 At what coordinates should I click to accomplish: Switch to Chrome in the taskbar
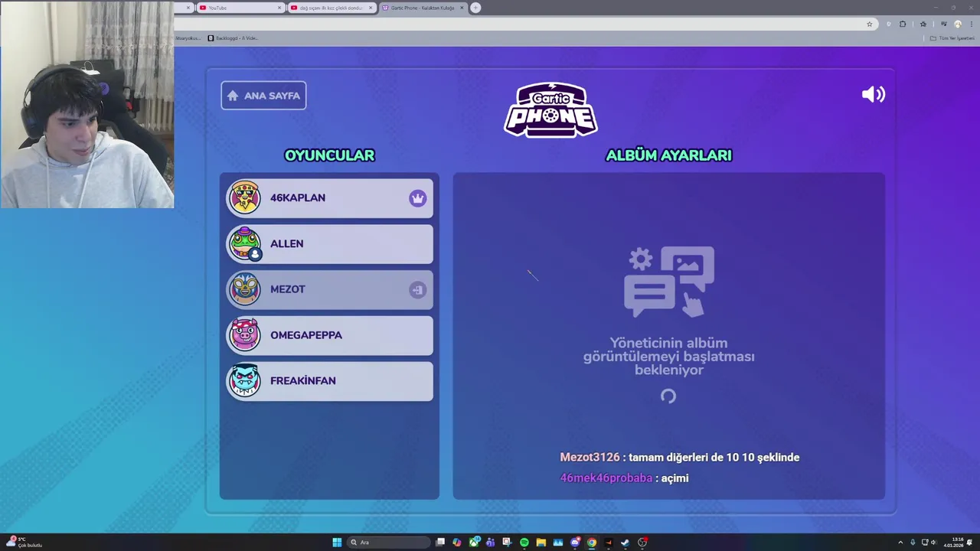(x=592, y=543)
